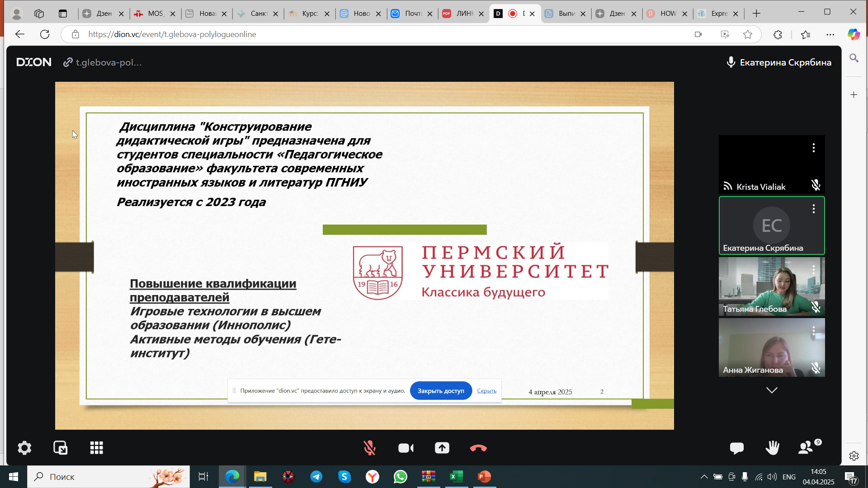Raise hand with the hand icon
The image size is (868, 488).
pos(772,448)
